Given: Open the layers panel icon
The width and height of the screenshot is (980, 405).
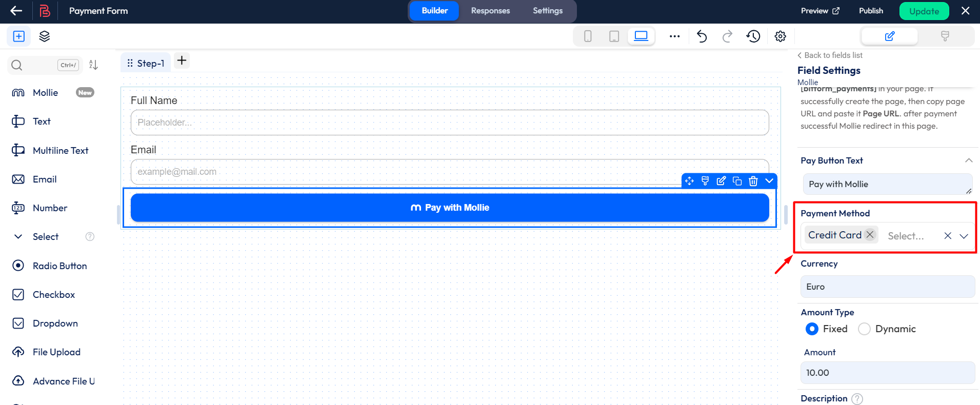Looking at the screenshot, I should tap(45, 36).
